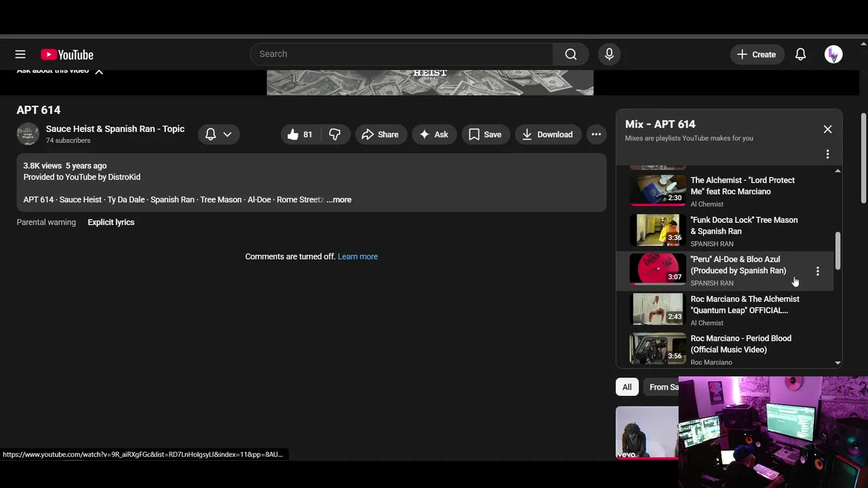Click the HEIST video player area

(x=430, y=82)
